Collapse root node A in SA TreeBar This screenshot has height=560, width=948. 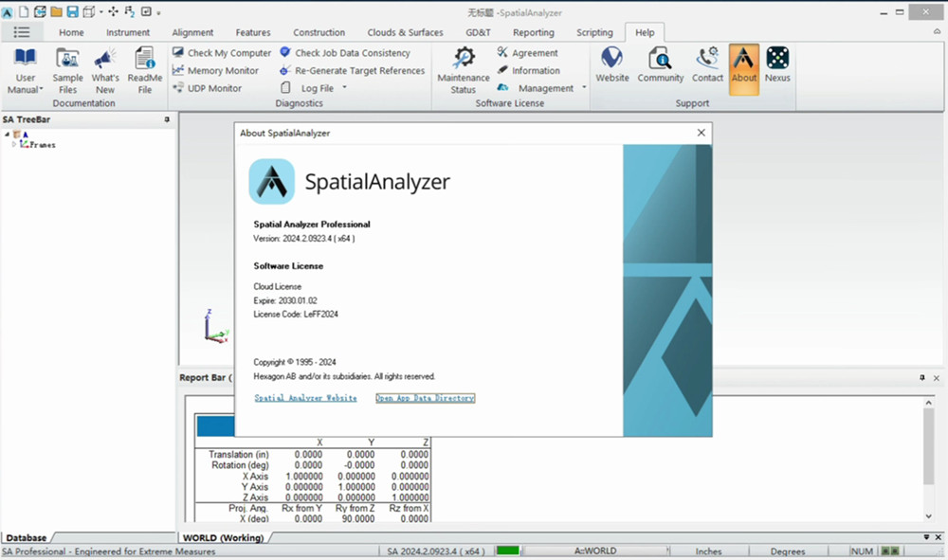7,135
